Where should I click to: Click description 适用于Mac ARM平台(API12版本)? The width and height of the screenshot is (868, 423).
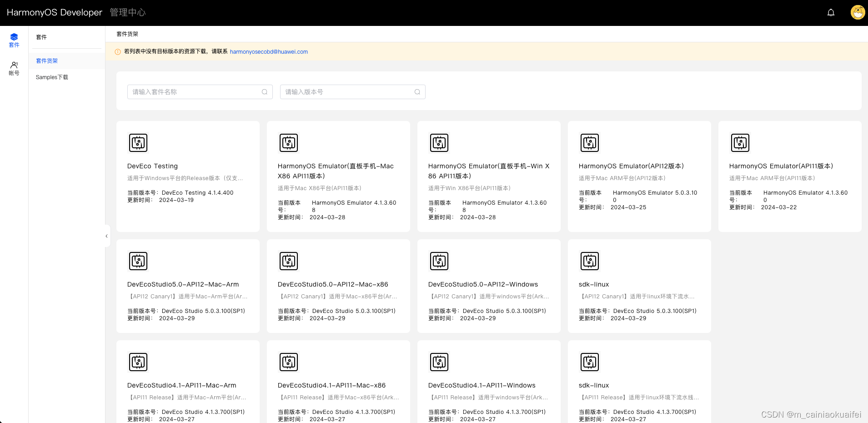tap(622, 178)
